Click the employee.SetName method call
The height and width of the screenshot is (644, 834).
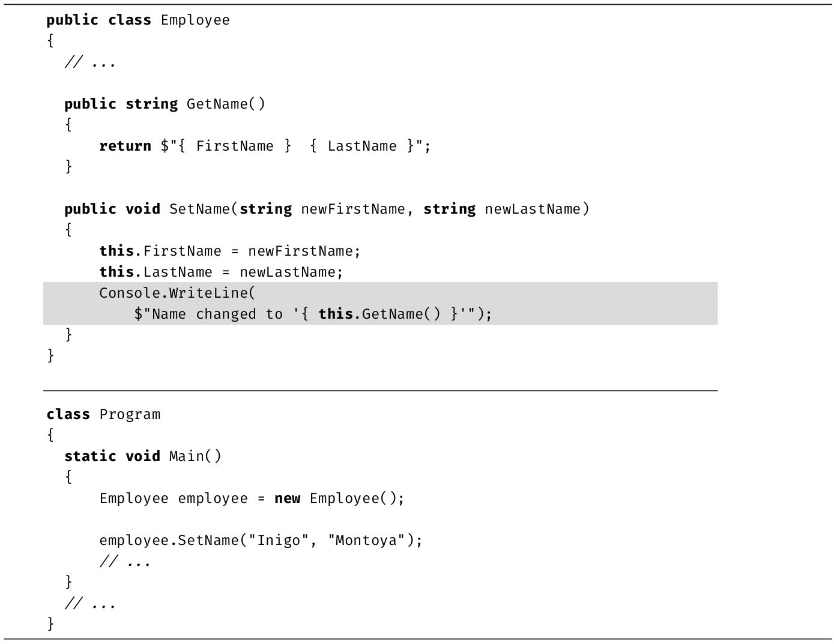coord(169,541)
